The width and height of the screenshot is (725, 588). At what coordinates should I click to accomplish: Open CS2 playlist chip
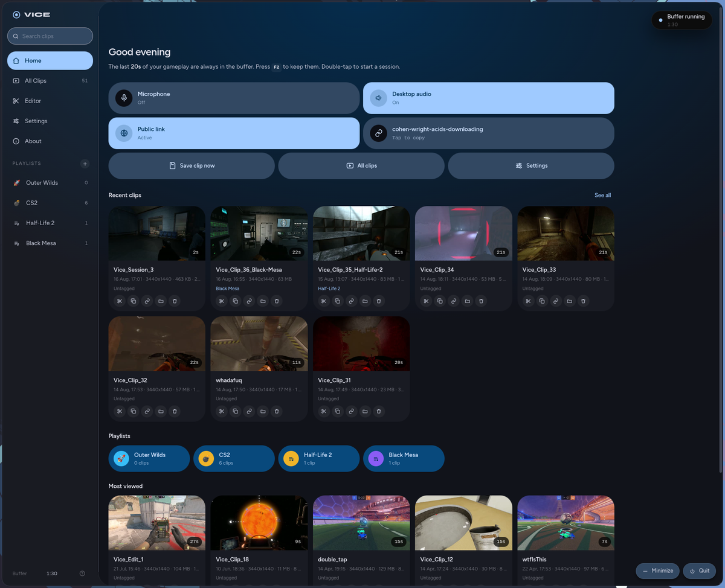pyautogui.click(x=234, y=459)
